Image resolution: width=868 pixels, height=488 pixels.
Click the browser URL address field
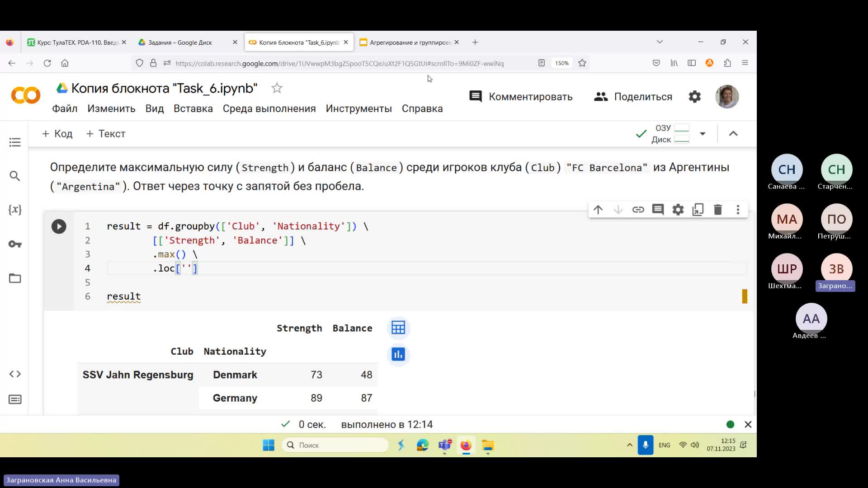click(x=340, y=64)
